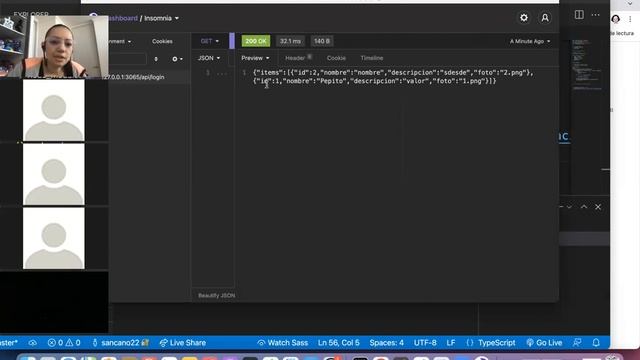The height and width of the screenshot is (360, 640).
Task: Select first blank participant avatar tile
Action: click(54, 110)
